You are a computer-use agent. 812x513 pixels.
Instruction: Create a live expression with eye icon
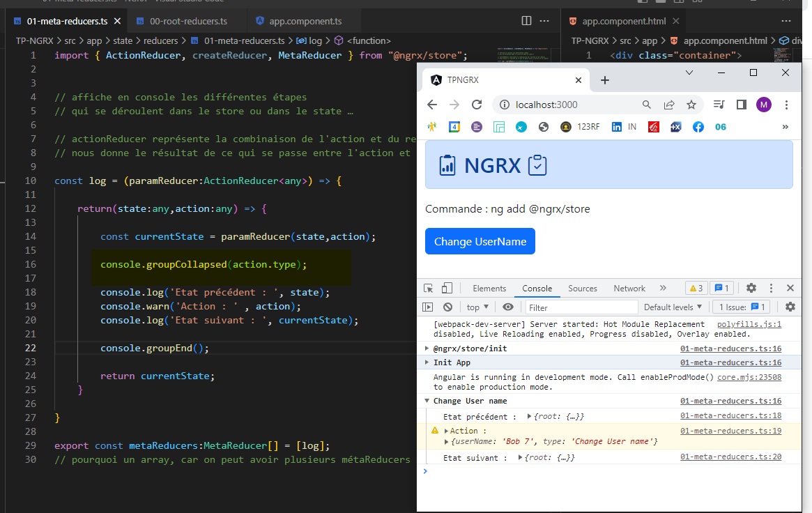point(508,307)
